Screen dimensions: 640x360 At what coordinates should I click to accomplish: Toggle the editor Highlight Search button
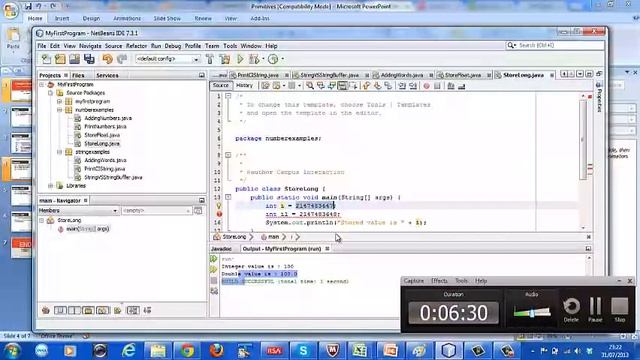[342, 86]
